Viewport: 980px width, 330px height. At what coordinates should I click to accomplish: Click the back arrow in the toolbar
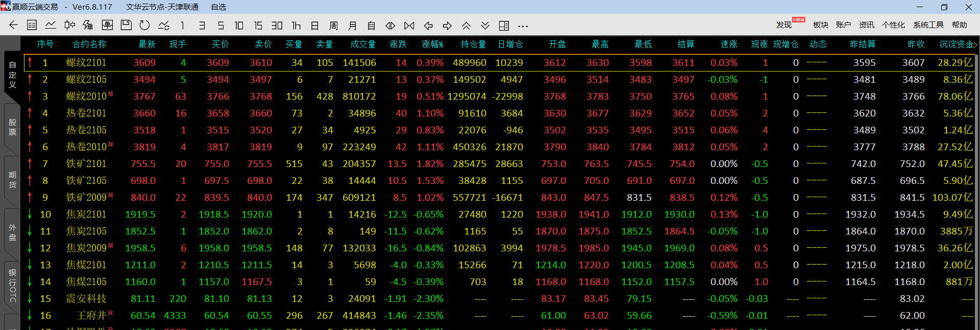(x=14, y=25)
